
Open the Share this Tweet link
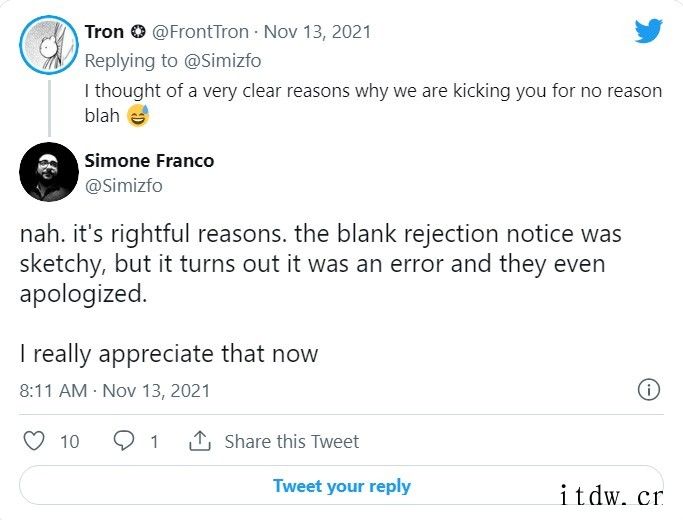pos(292,441)
